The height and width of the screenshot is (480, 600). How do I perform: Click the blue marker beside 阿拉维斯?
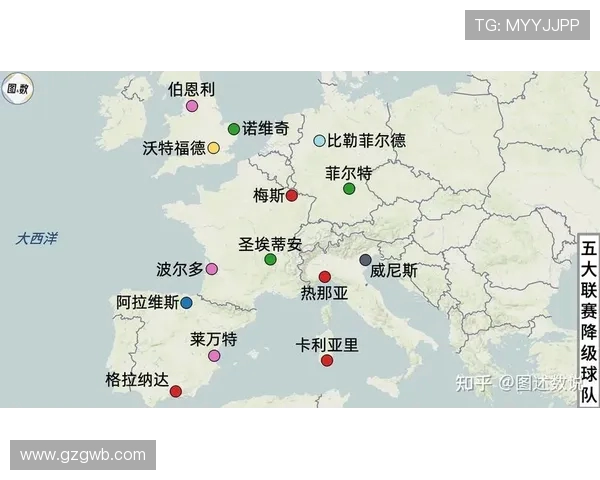click(x=186, y=303)
